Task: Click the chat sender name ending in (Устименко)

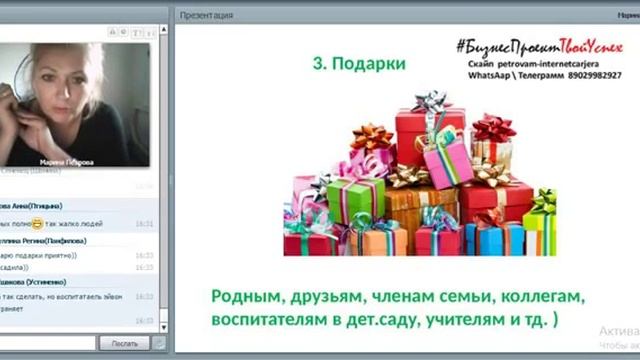Action: (x=33, y=282)
